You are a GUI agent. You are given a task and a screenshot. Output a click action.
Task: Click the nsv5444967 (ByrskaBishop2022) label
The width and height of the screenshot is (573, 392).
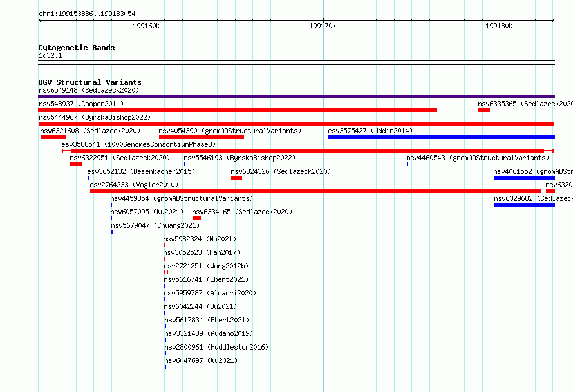(95, 117)
